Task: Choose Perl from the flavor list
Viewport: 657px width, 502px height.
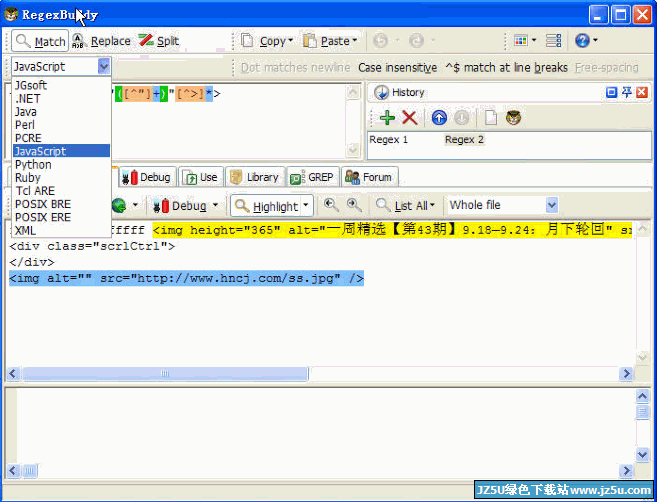Action: 61,125
